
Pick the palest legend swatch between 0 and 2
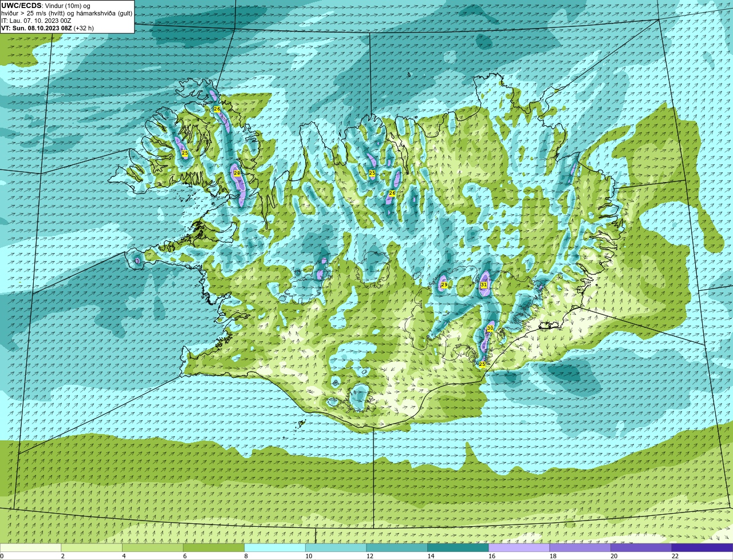tap(30, 547)
